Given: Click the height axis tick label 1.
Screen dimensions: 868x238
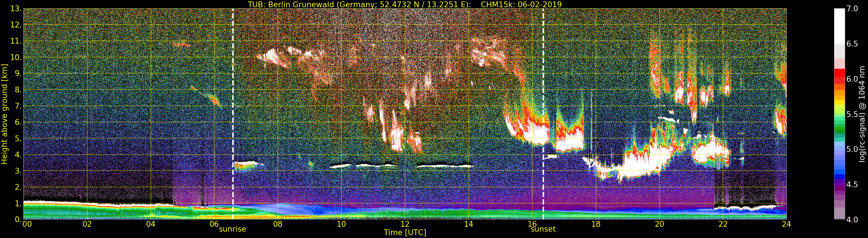Looking at the screenshot, I should point(18,203).
